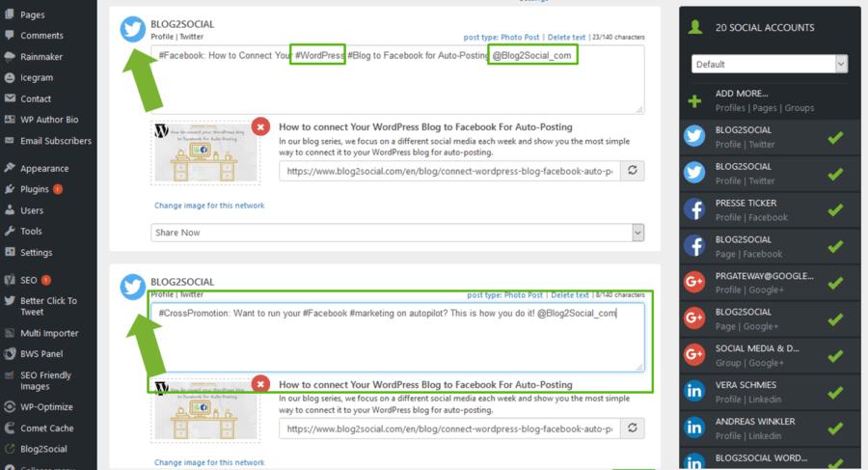Viewport: 868px width, 470px height.
Task: Click the Settings sidebar icon
Action: click(10, 252)
